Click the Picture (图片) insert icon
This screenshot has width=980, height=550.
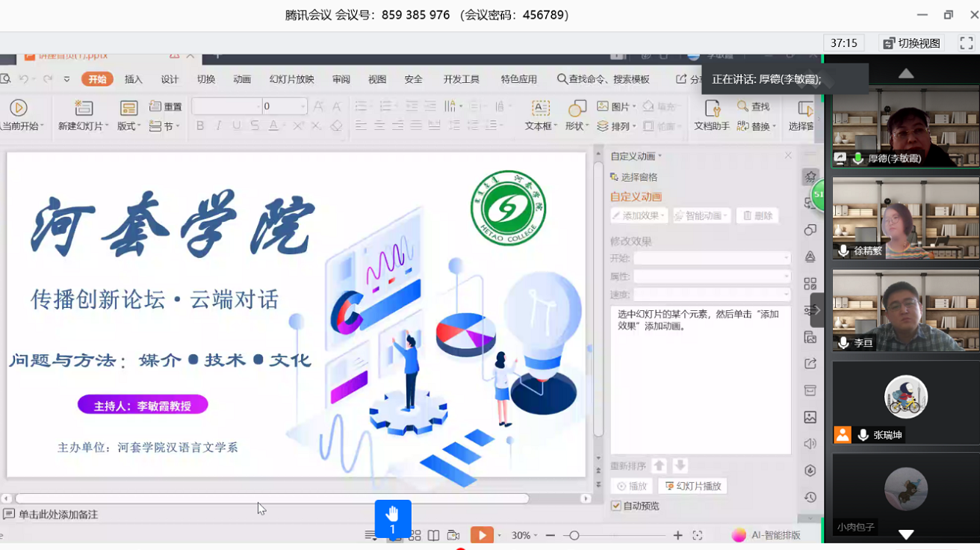615,107
